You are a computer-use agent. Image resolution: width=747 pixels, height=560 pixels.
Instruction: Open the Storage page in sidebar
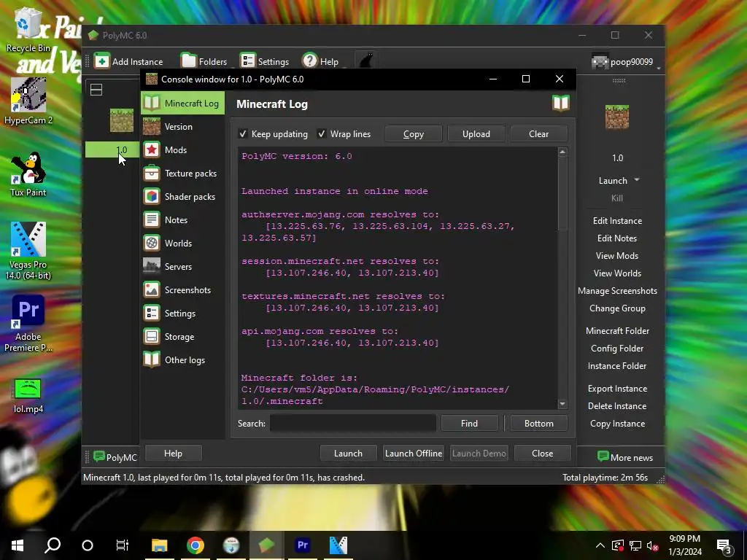coord(182,336)
